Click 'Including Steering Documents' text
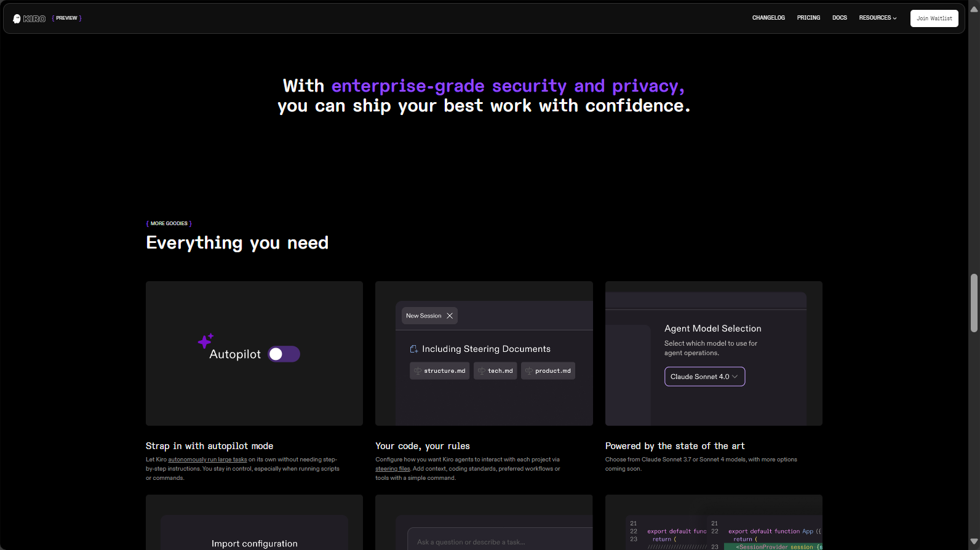980x550 pixels. tap(486, 349)
